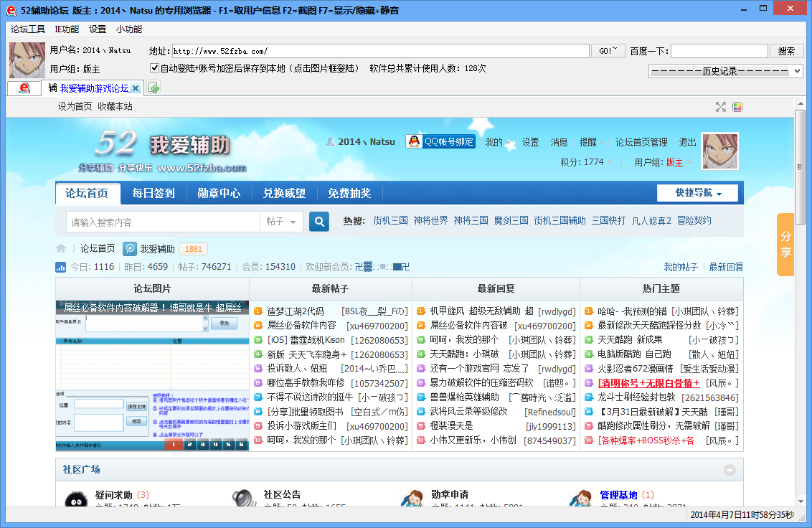Click the Natsu avatar image beside the username
812x528 pixels.
[27, 60]
